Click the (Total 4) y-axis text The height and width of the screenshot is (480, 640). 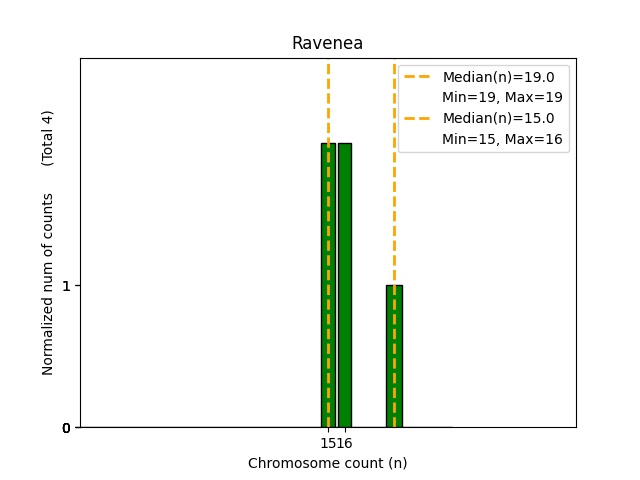pos(48,137)
